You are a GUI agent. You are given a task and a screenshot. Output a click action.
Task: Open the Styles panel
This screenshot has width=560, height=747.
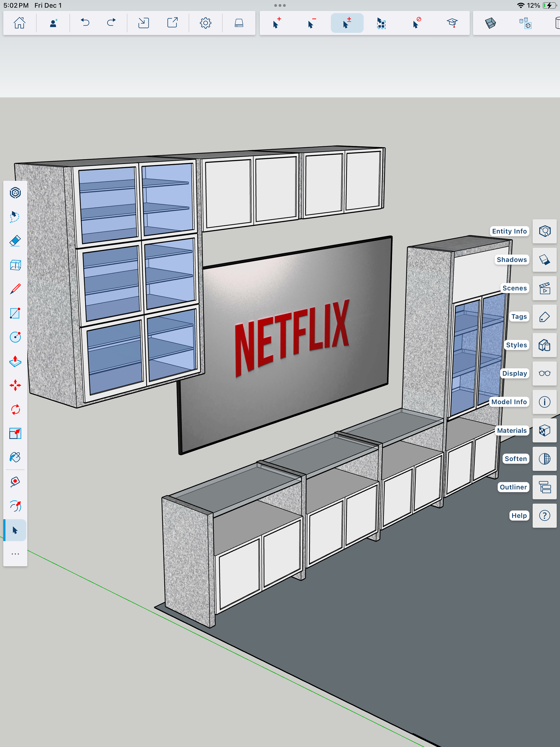point(545,345)
